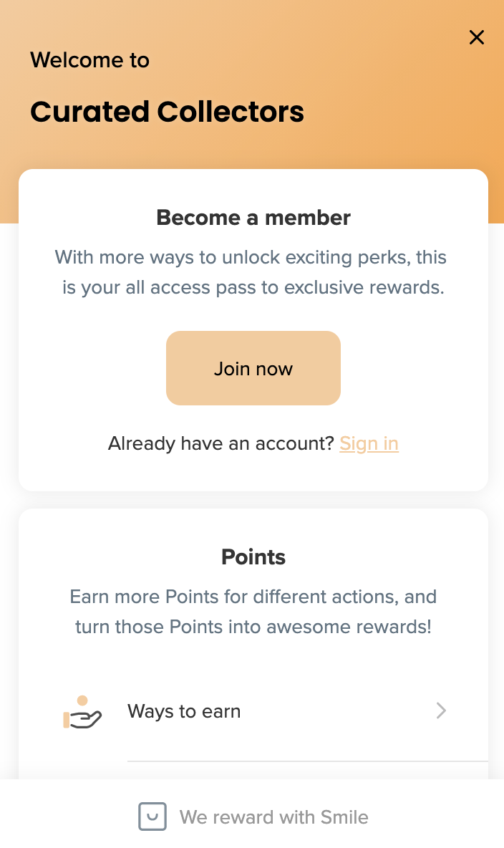The width and height of the screenshot is (504, 848).
Task: Close the rewards panel with the X
Action: [x=477, y=37]
